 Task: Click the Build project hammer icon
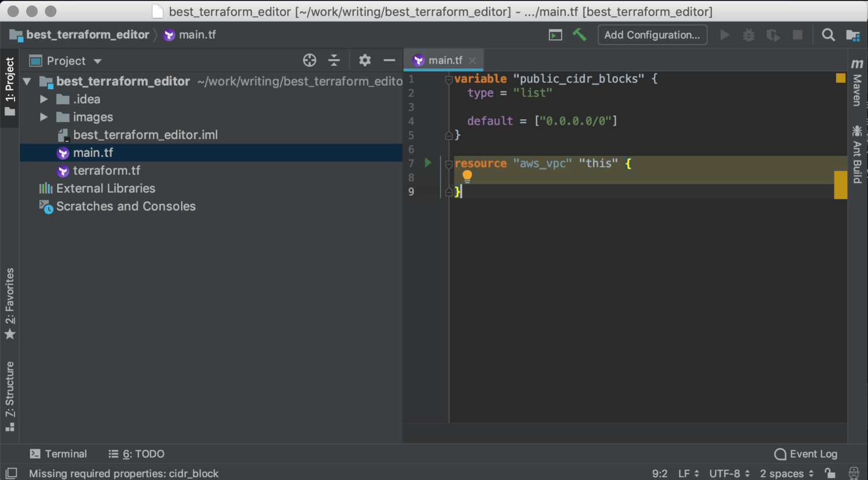tap(579, 35)
